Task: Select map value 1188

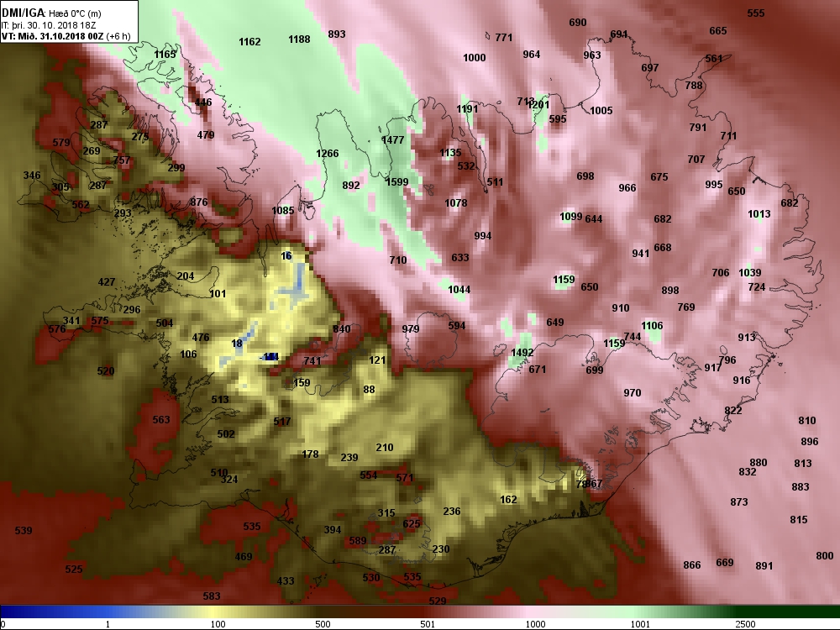Action: coord(299,39)
